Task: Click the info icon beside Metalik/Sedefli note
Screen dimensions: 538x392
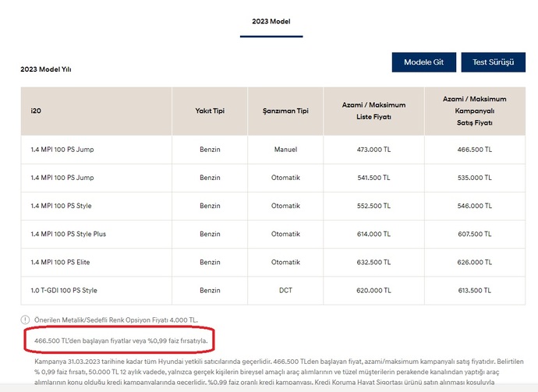Action: [x=25, y=320]
